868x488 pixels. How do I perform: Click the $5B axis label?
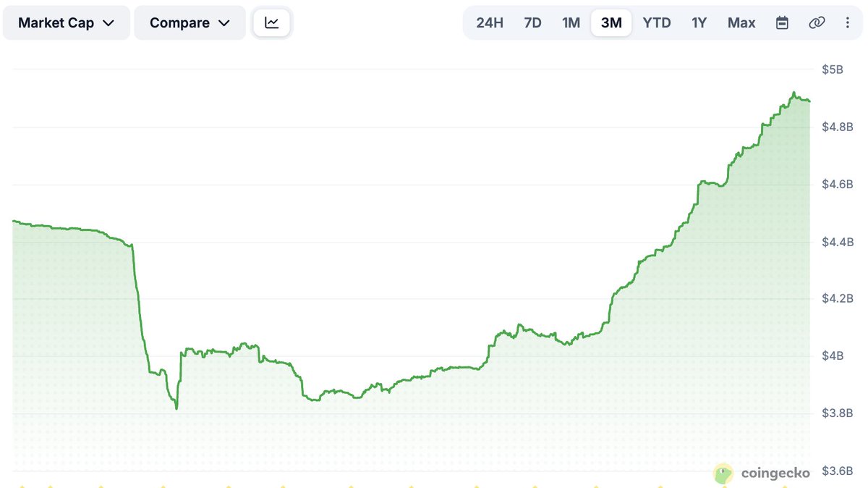(833, 70)
